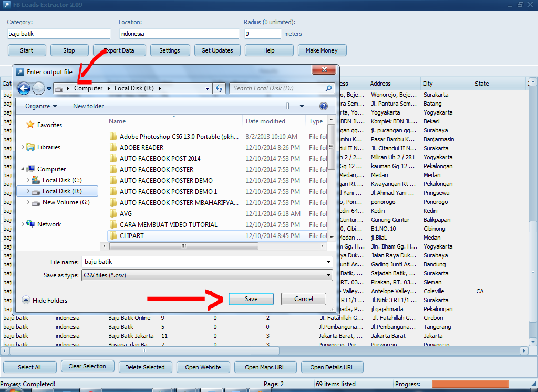
Task: Expand the Network tree node arrow
Action: coord(23,224)
